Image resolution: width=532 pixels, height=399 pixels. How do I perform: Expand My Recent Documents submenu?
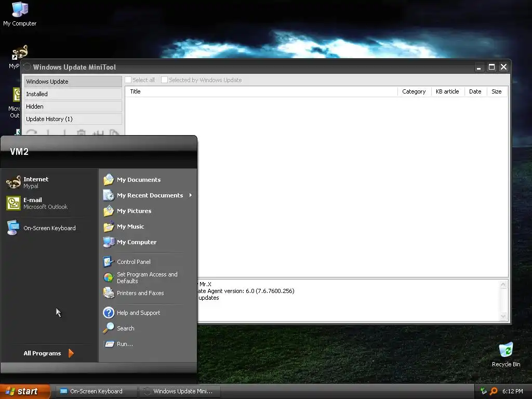(148, 195)
